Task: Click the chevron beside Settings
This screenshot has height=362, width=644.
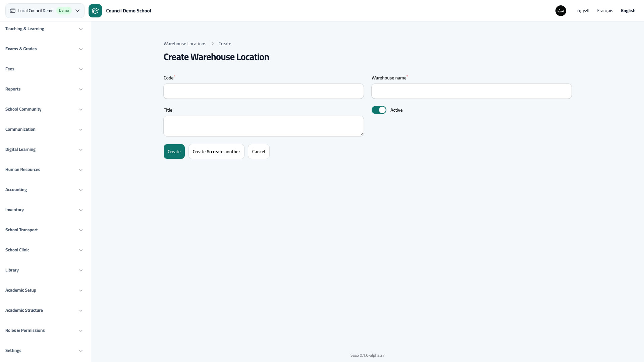Action: click(81, 351)
